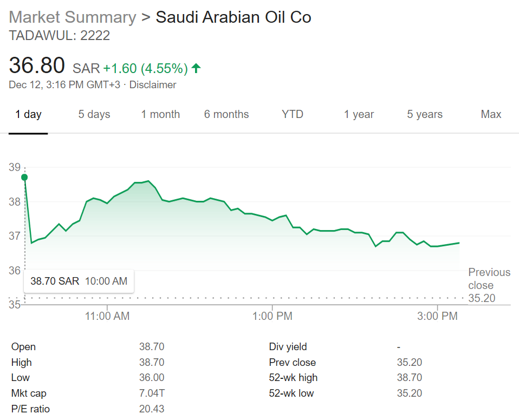Switch to the 5 days tab
This screenshot has width=519, height=420.
click(x=94, y=114)
